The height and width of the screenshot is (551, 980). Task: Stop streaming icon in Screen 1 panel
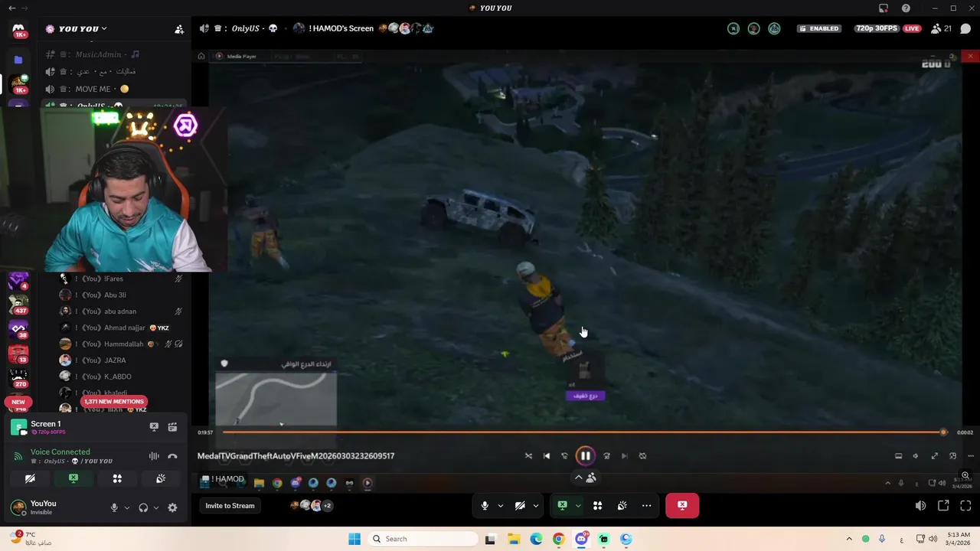point(154,427)
